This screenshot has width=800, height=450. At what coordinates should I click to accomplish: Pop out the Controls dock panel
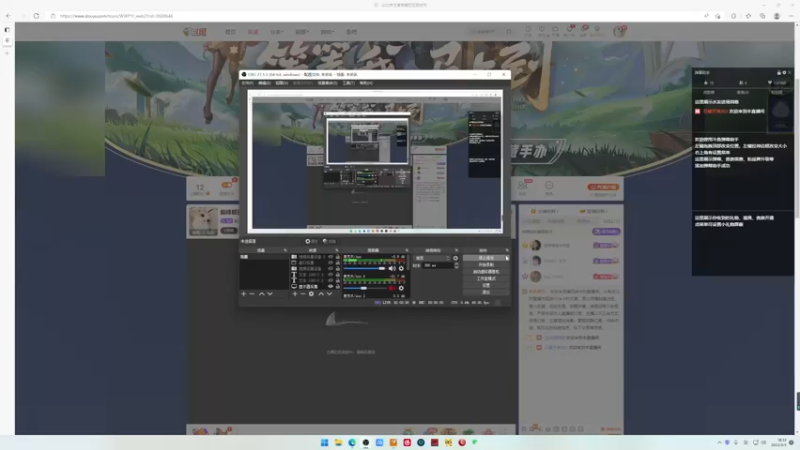click(507, 251)
